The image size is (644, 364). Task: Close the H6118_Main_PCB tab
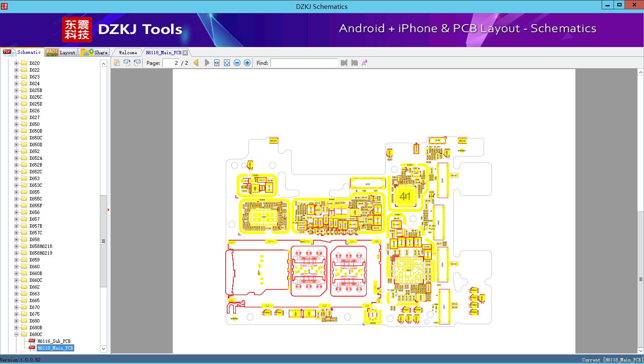[185, 53]
